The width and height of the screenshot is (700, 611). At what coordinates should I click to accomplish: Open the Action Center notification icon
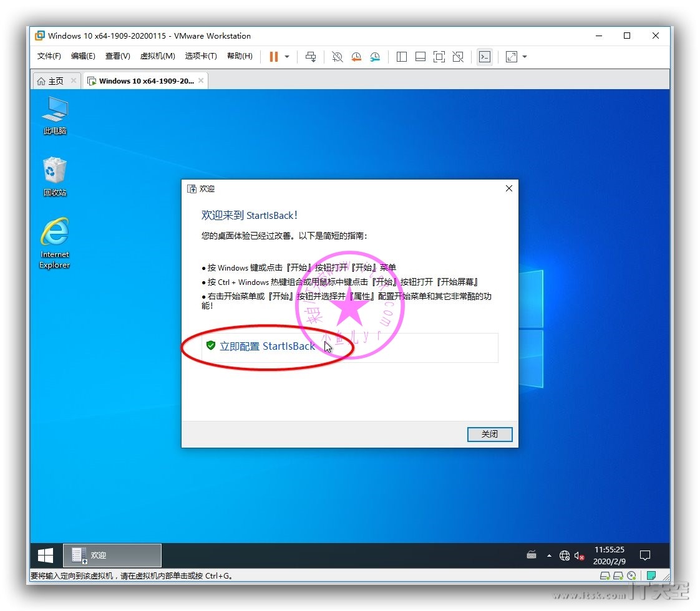(645, 556)
